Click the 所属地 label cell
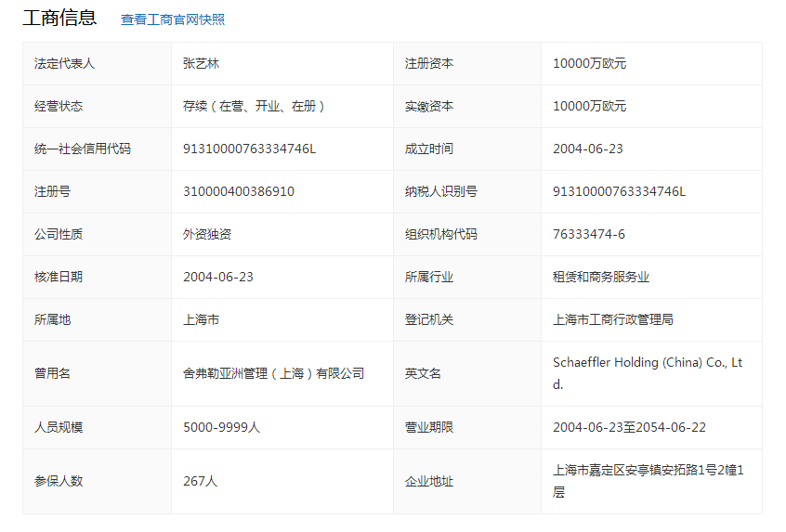 (x=97, y=319)
